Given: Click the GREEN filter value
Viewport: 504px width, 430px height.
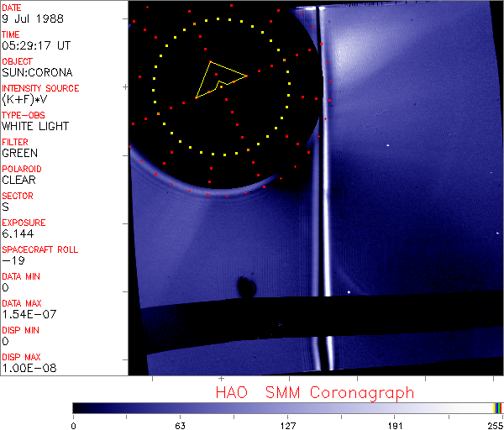Looking at the screenshot, I should click(x=19, y=154).
